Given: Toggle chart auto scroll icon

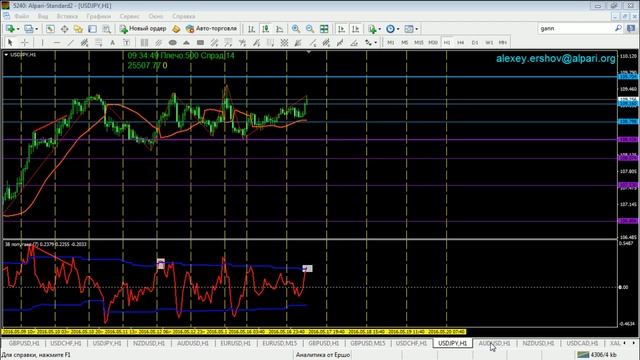Looking at the screenshot, I should [x=341, y=29].
